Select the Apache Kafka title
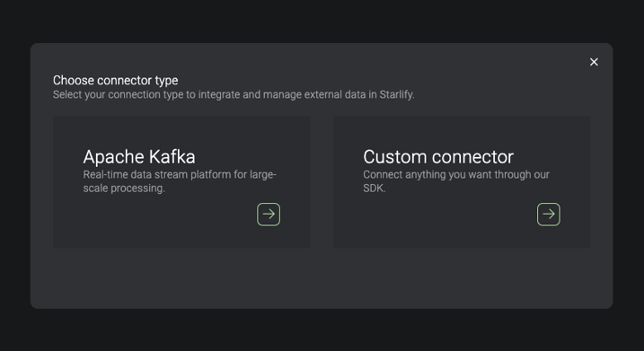Viewport: 644px width, 351px height. coord(139,157)
